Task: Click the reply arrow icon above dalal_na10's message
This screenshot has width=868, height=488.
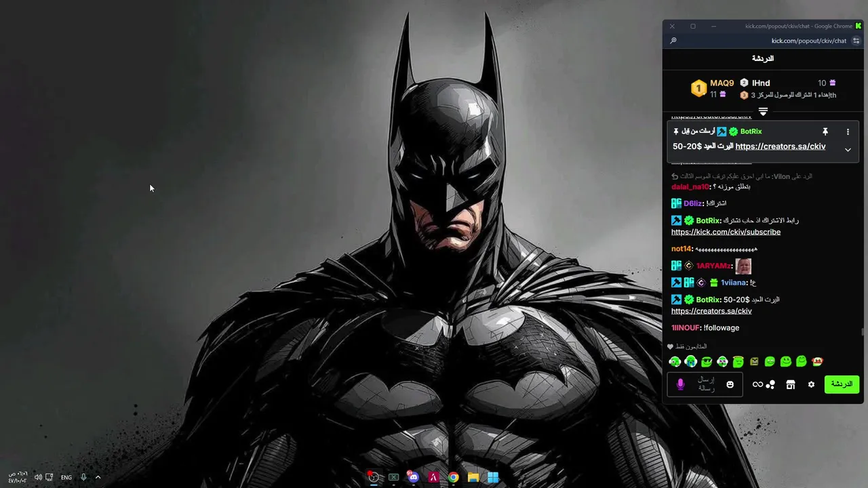Action: point(675,176)
